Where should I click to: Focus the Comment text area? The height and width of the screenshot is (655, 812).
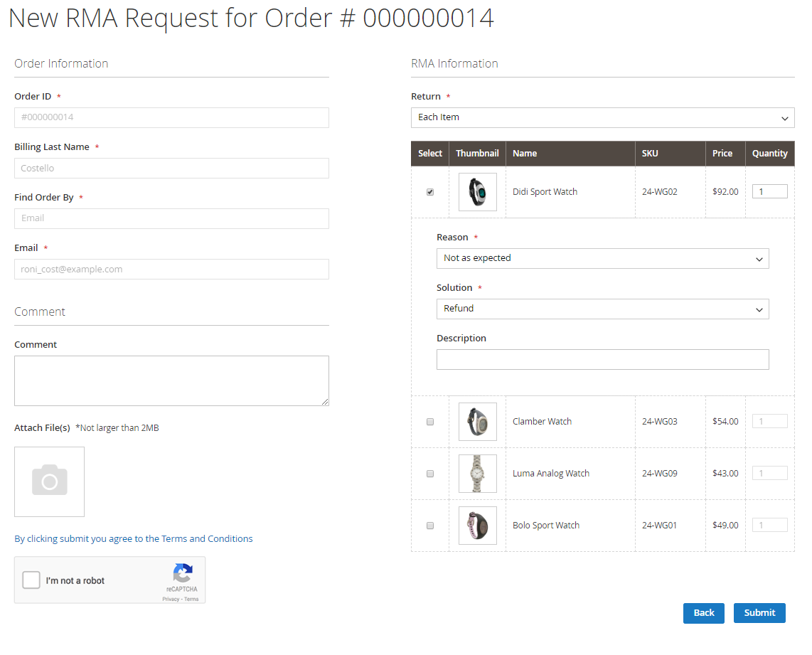pos(171,380)
